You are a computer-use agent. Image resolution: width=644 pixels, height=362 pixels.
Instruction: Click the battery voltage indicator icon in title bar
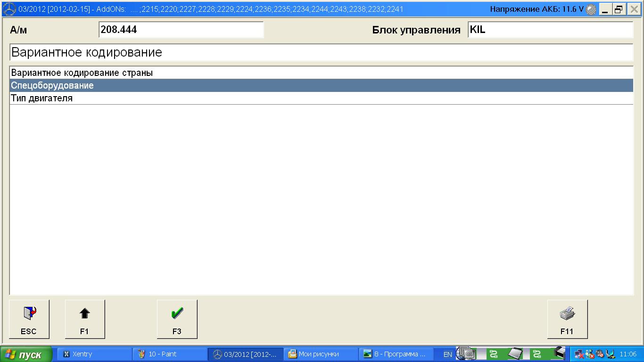tap(591, 9)
